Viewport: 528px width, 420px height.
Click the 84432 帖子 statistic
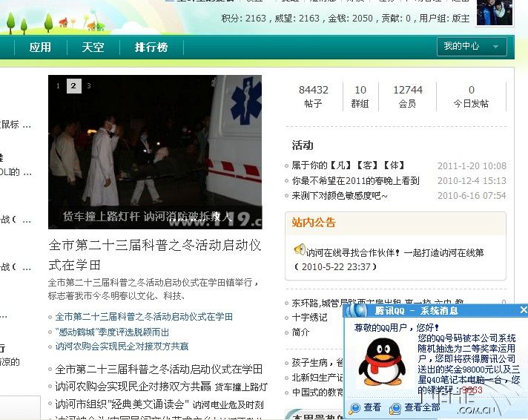coord(313,96)
